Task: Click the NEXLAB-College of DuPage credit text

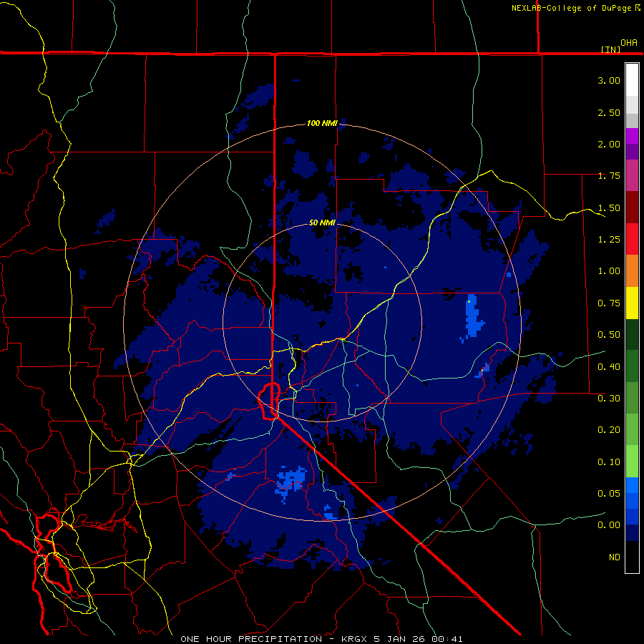Action: [576, 8]
